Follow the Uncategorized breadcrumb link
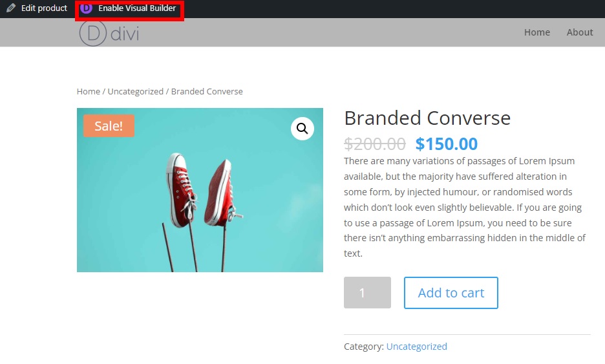This screenshot has height=364, width=605. pos(136,91)
